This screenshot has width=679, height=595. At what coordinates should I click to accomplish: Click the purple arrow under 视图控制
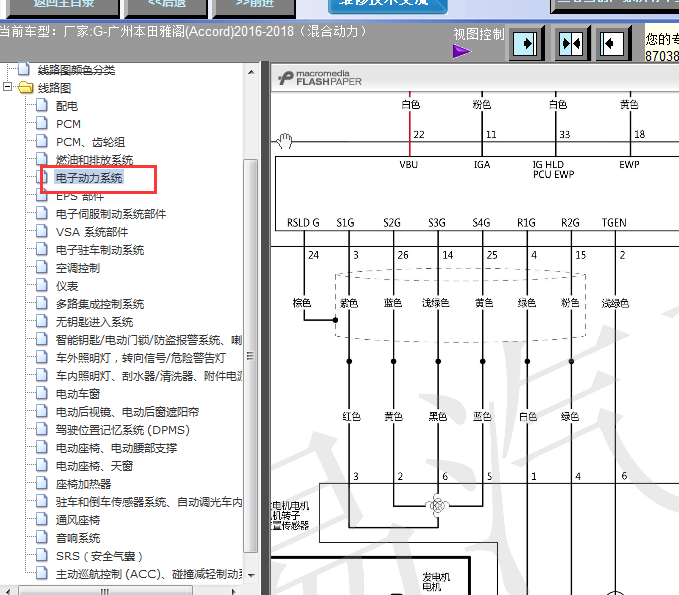[x=462, y=52]
